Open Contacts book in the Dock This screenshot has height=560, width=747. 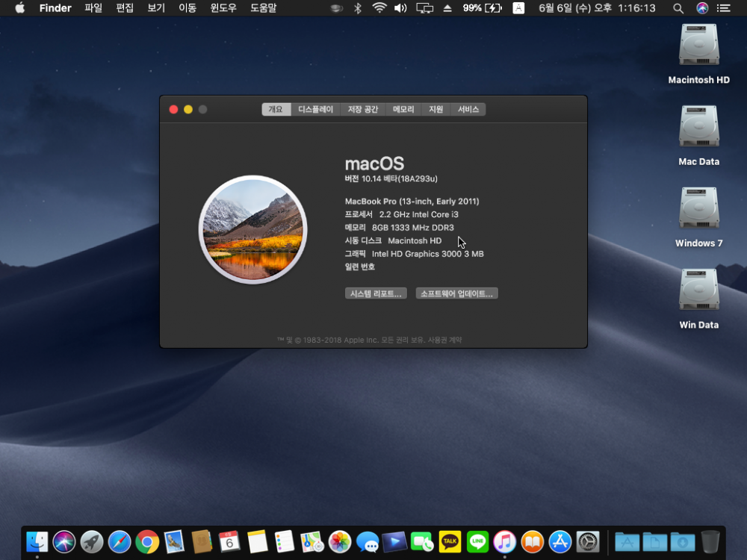pos(202,542)
